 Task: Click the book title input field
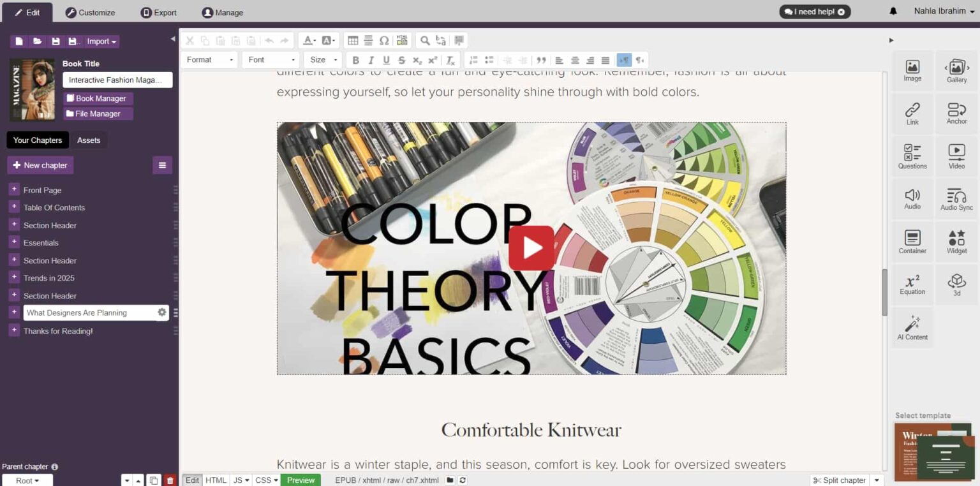pos(117,80)
